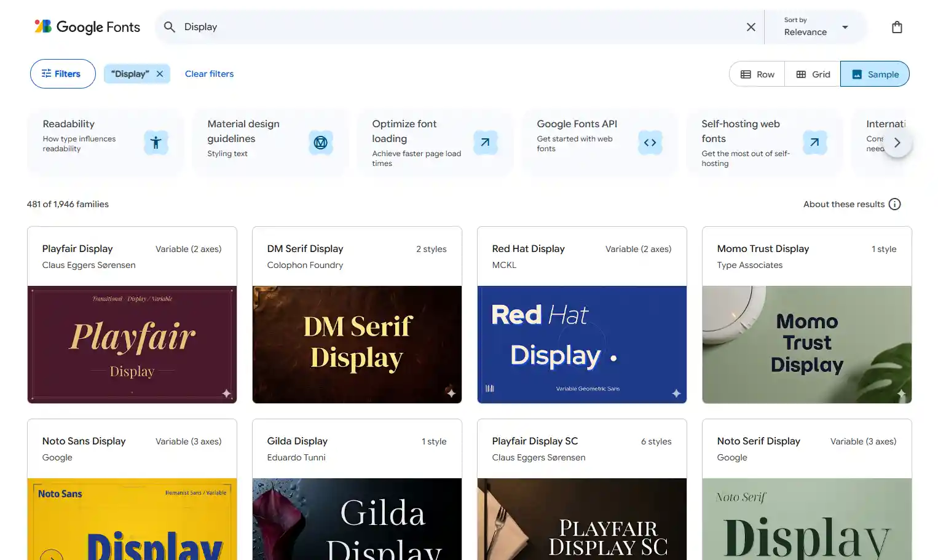Switch to Row view
The width and height of the screenshot is (938, 560).
click(x=757, y=74)
